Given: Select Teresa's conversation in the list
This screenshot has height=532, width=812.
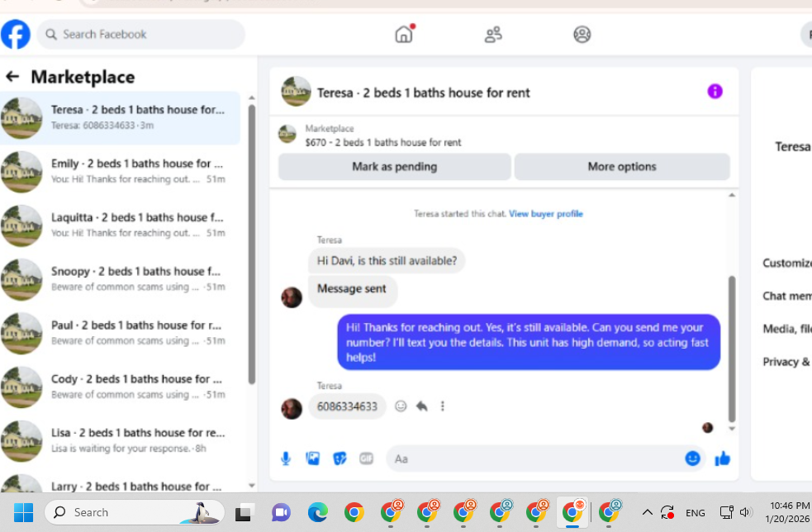Looking at the screenshot, I should 120,117.
